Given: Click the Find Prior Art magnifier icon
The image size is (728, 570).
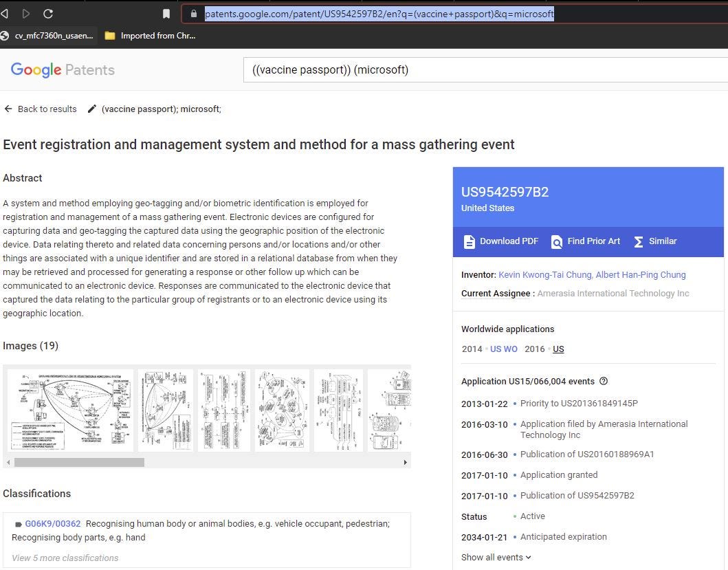Looking at the screenshot, I should [x=556, y=241].
